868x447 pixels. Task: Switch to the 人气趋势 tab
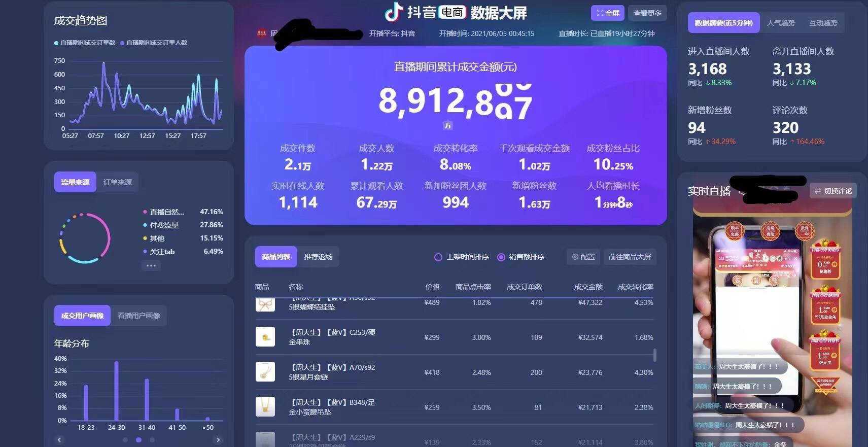click(x=781, y=23)
